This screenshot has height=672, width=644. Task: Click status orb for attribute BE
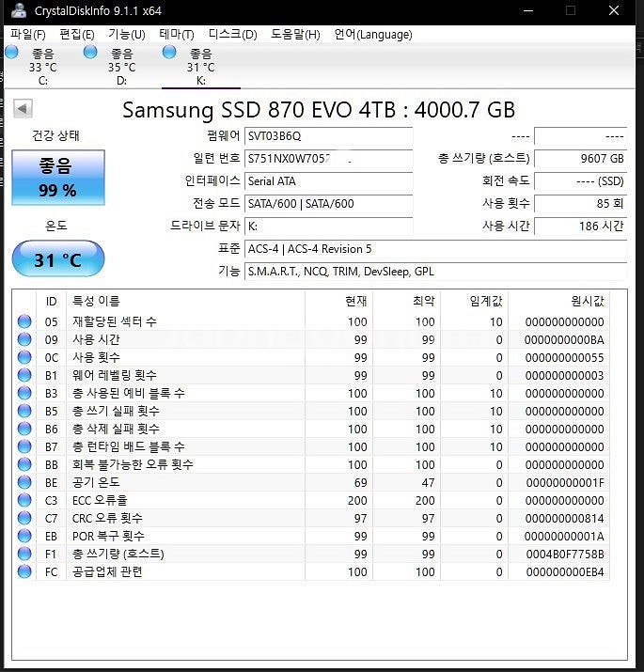click(x=24, y=482)
